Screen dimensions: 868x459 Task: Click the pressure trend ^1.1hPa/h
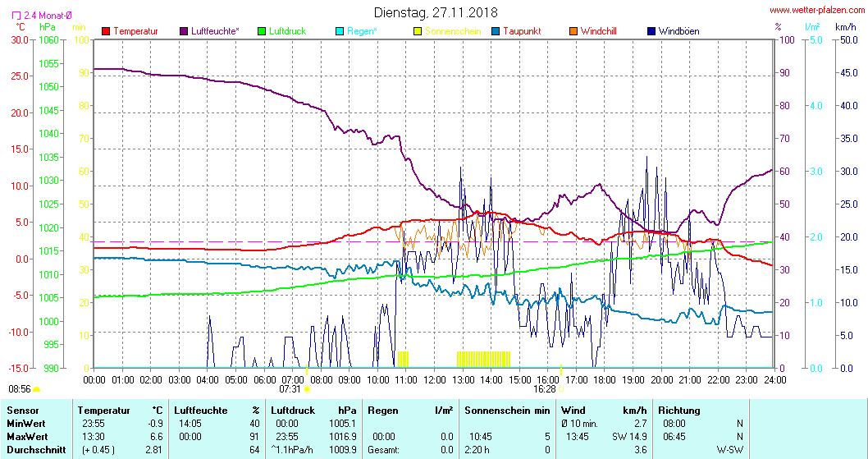292,450
